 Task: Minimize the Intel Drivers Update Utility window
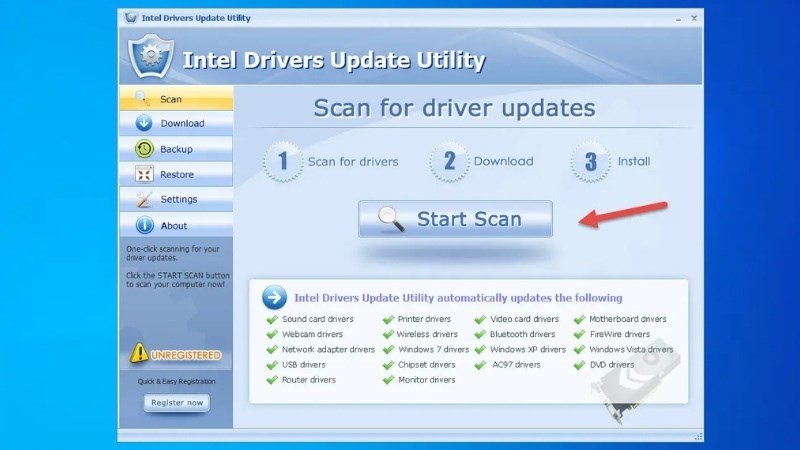678,18
